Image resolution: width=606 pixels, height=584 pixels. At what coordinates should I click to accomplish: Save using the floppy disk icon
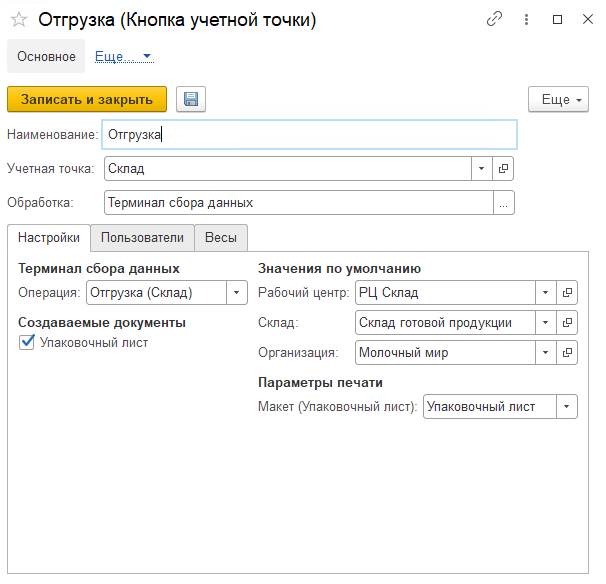[x=190, y=99]
